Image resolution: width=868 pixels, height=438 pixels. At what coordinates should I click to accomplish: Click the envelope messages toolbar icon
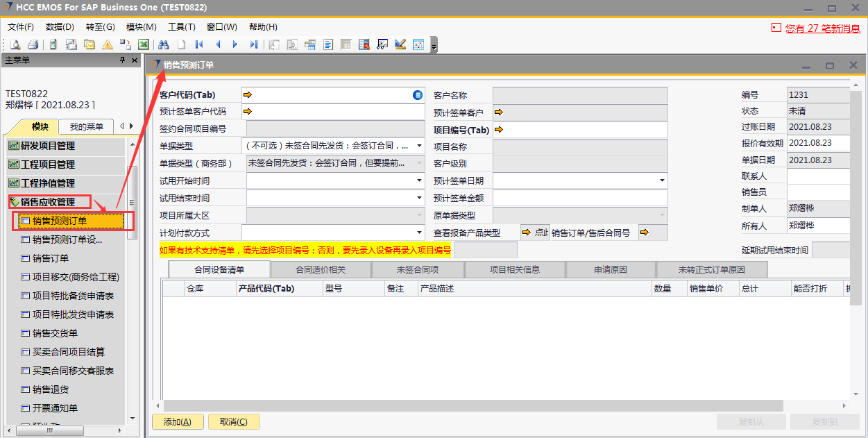point(90,44)
